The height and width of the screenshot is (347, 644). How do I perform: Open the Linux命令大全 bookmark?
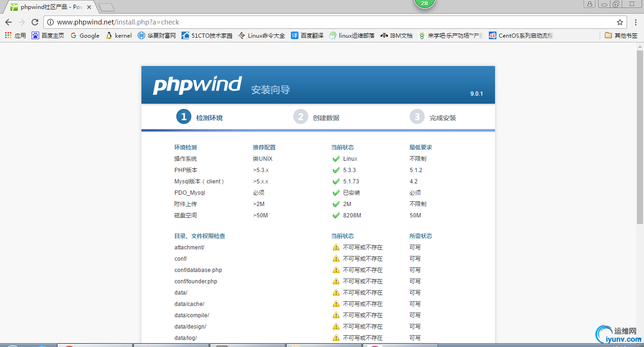point(262,35)
